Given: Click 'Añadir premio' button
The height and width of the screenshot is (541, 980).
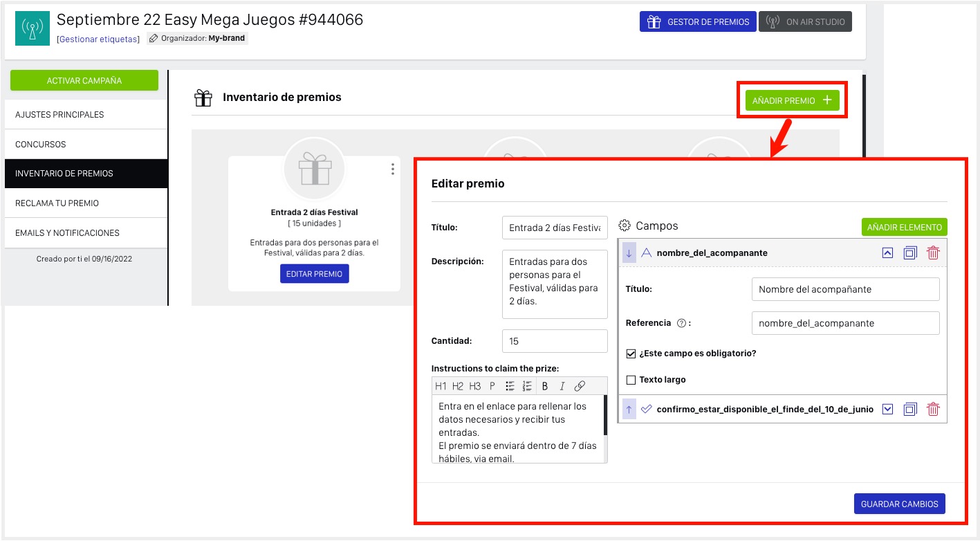Looking at the screenshot, I should coord(792,100).
